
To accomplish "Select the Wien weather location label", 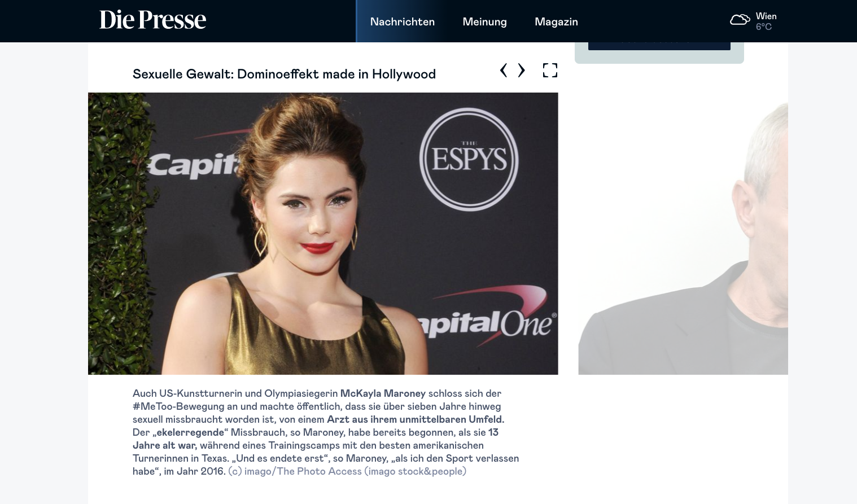I will [766, 16].
